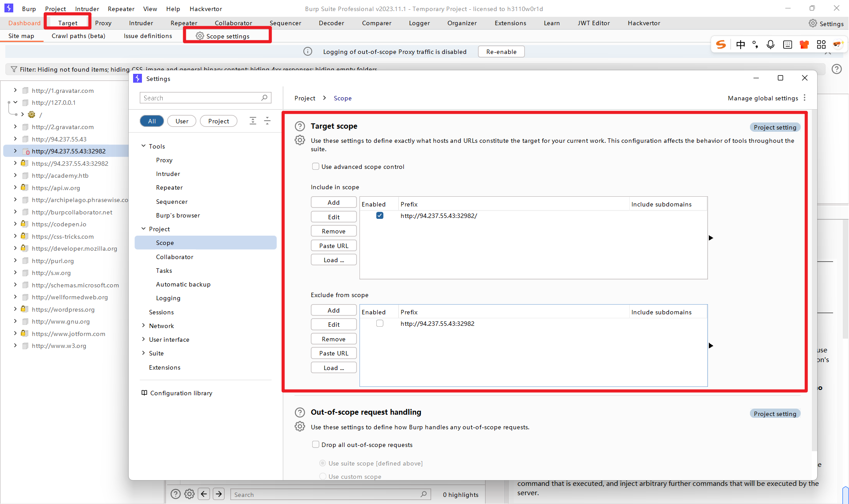
Task: Click the forward arrow icon in the bottom toolbar
Action: (x=219, y=494)
